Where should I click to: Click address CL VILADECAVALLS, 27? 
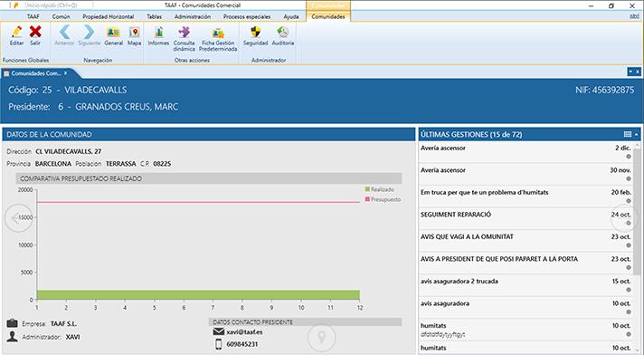[x=68, y=151]
